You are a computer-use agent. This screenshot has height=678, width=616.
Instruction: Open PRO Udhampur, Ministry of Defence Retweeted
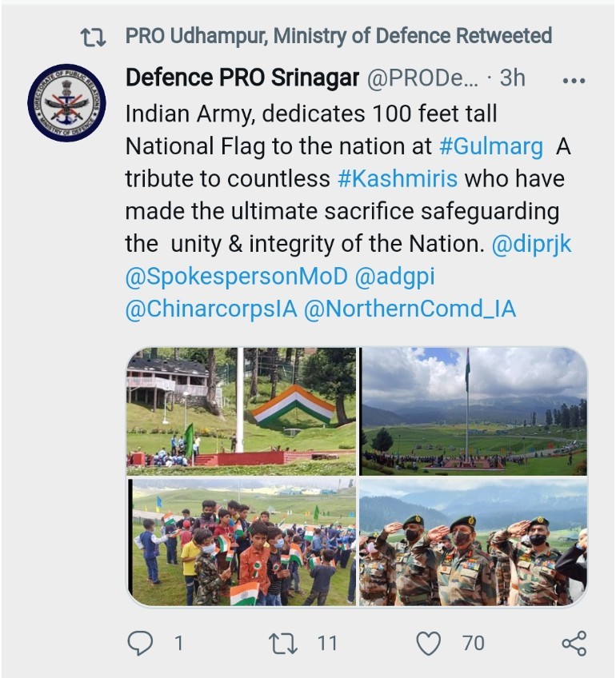(338, 36)
